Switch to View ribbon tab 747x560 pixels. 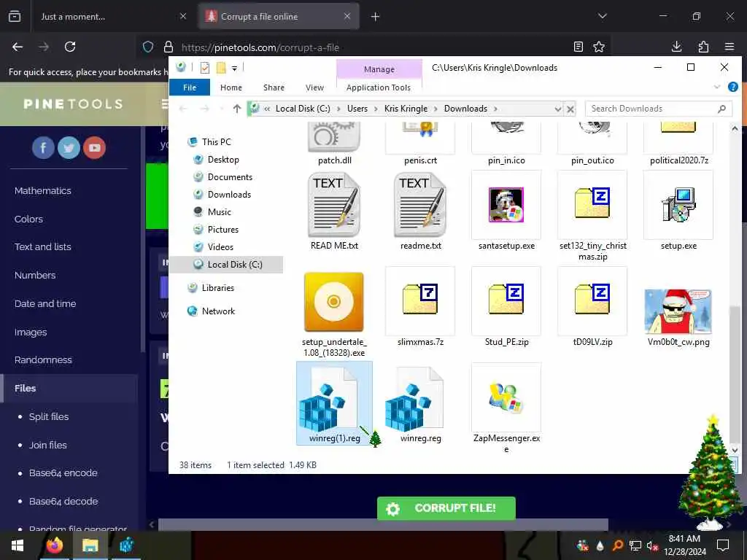pyautogui.click(x=314, y=87)
